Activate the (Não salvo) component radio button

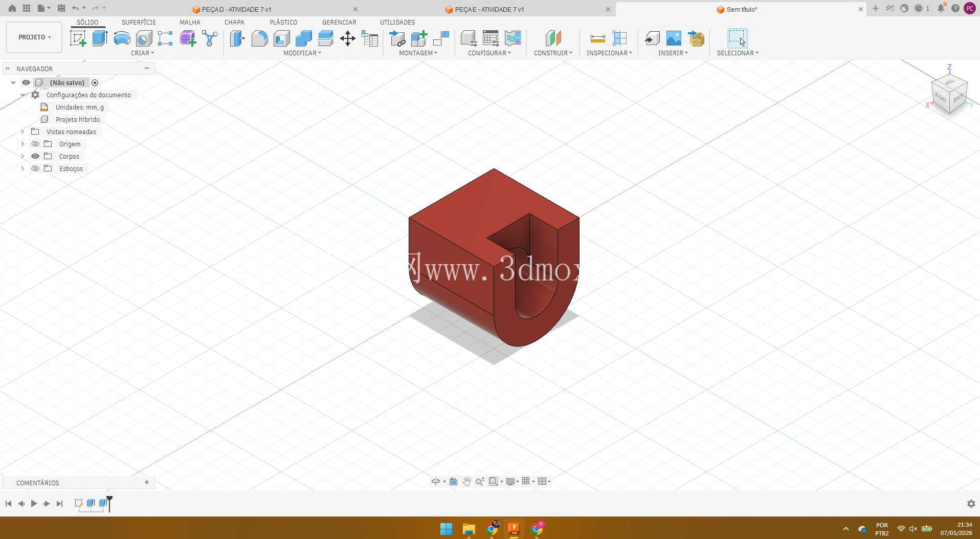95,82
